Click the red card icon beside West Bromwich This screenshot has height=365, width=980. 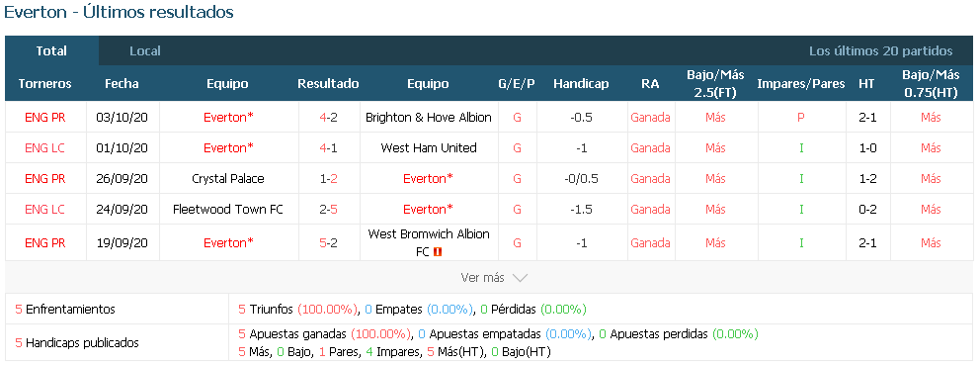438,251
